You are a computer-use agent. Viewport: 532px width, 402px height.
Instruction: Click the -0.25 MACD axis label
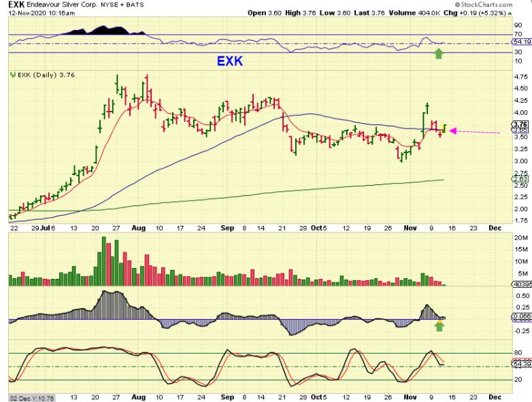[x=521, y=331]
